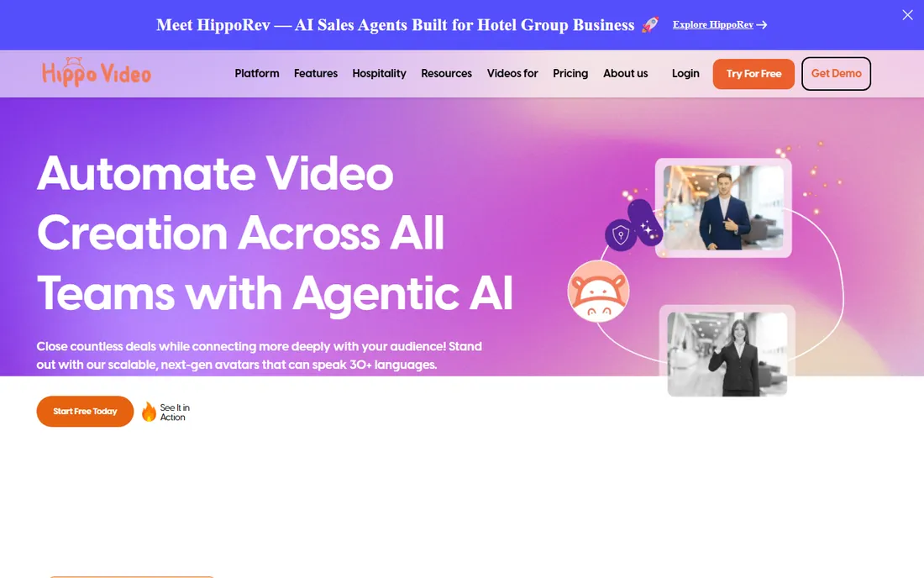Screen dimensions: 924x578
Task: Go to the Pricing page
Action: (570, 74)
